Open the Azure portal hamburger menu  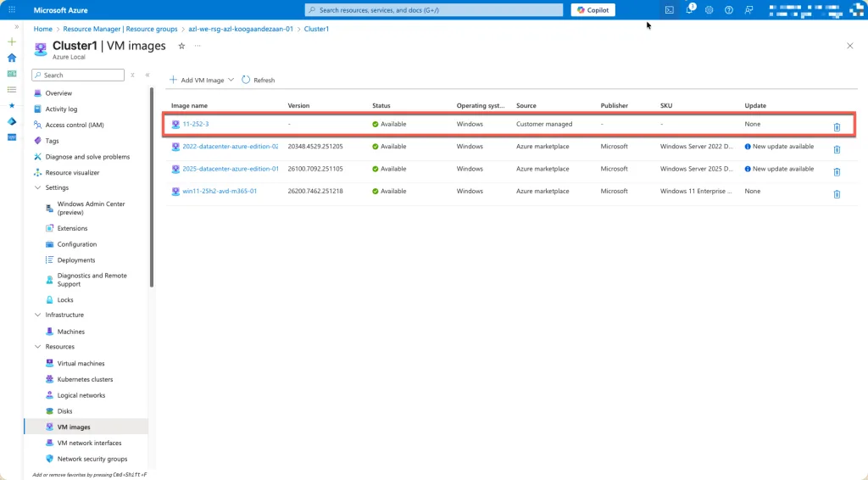(12, 10)
